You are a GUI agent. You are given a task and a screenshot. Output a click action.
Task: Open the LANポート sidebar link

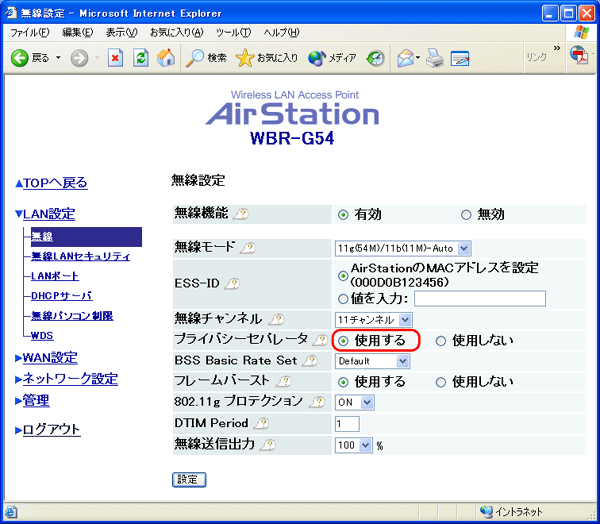coord(55,276)
